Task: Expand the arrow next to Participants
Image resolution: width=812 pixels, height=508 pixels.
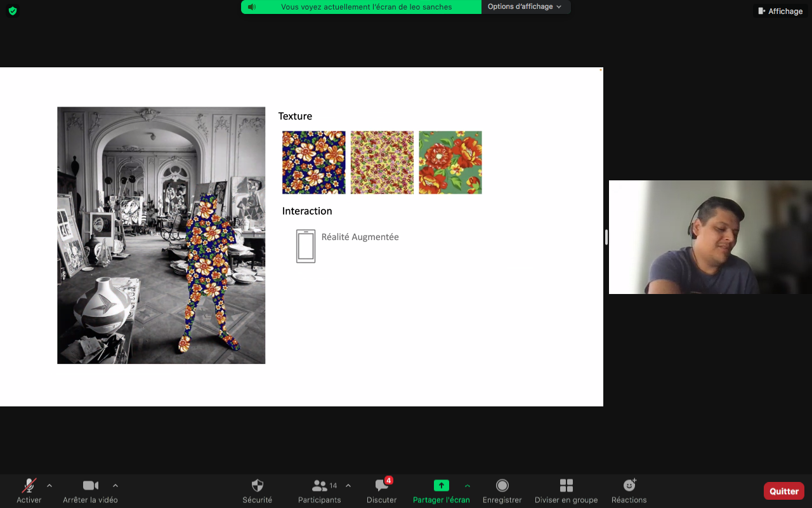Action: 348,486
